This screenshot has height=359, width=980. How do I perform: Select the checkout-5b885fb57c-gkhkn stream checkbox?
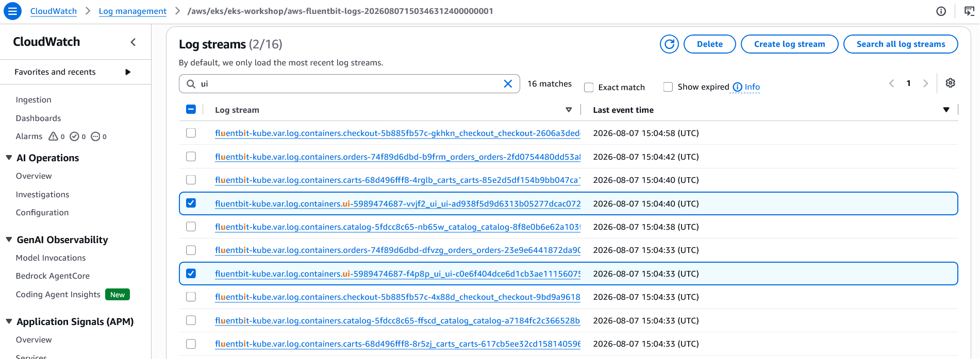(x=191, y=133)
